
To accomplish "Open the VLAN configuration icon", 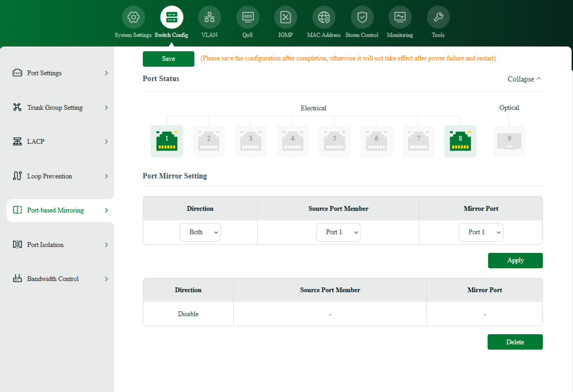I will point(209,17).
